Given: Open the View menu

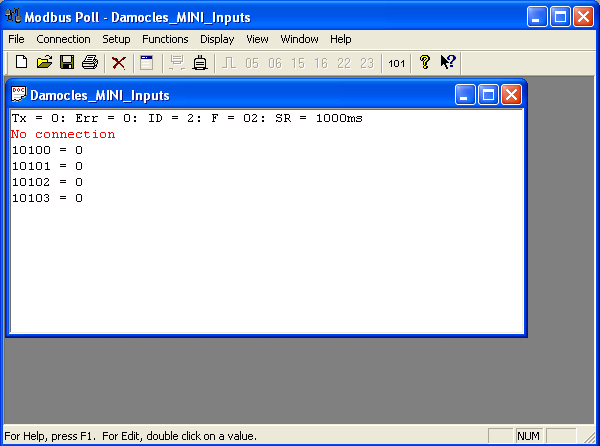Looking at the screenshot, I should [x=257, y=39].
